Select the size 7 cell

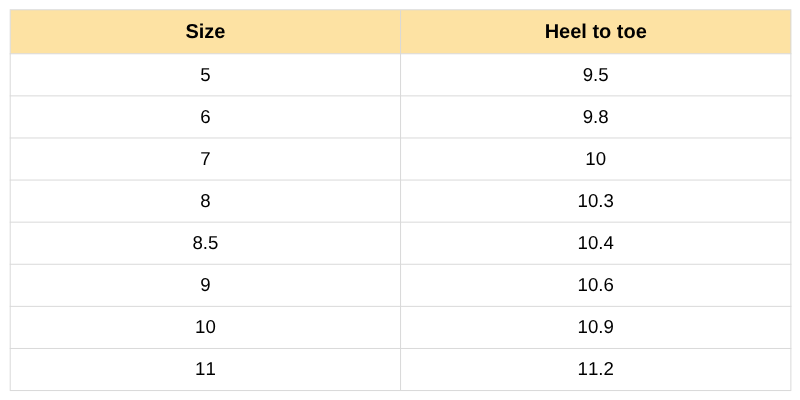[x=205, y=159]
